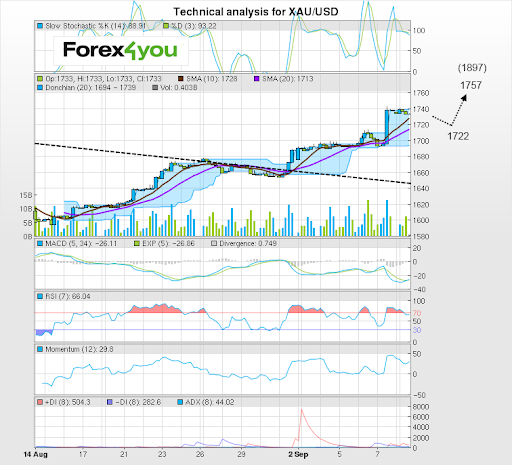The image size is (512, 465).
Task: Click the '15B' volume axis value
Action: tap(26, 195)
